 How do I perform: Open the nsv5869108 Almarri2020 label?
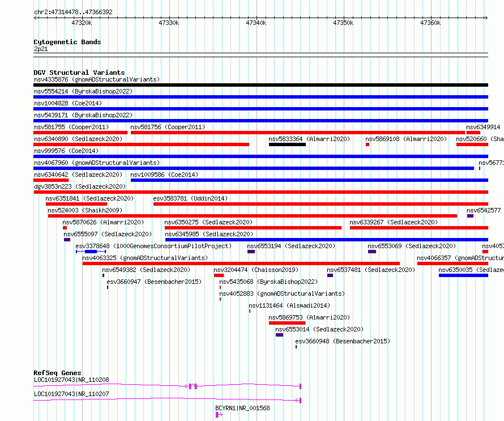406,139
